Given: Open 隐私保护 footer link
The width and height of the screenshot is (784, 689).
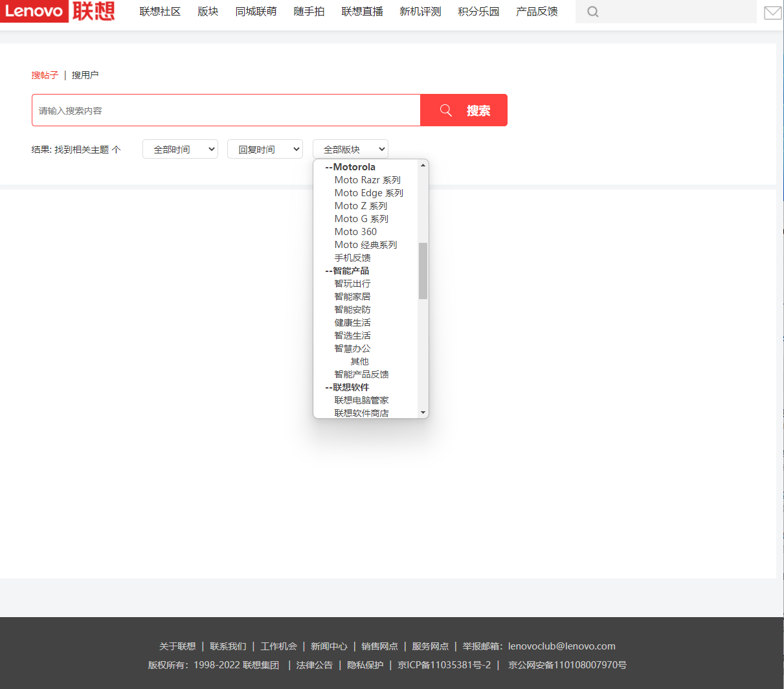Looking at the screenshot, I should [x=365, y=665].
